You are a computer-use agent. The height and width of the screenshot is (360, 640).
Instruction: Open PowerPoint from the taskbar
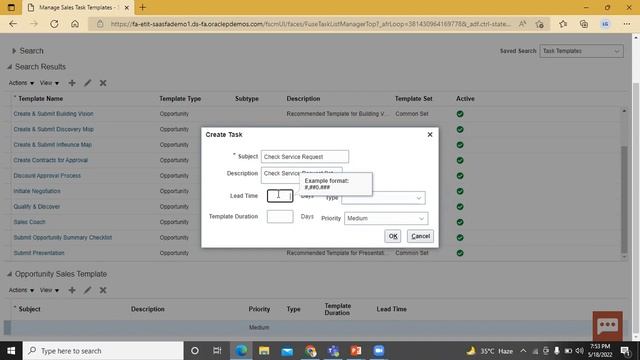point(356,351)
